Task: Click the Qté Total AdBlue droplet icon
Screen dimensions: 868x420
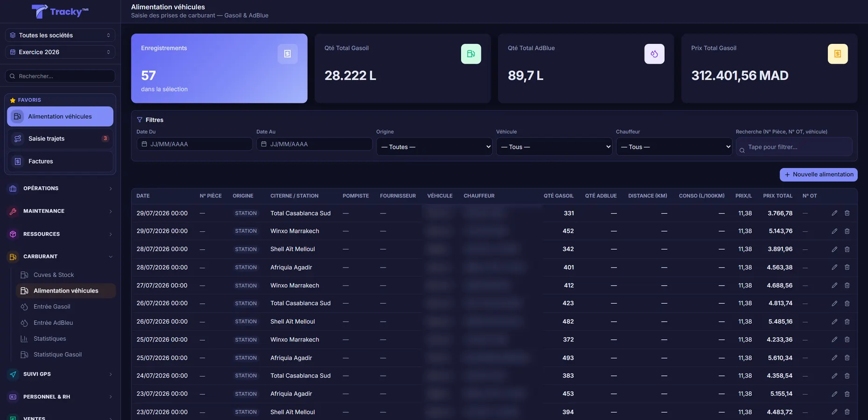Action: pyautogui.click(x=654, y=54)
